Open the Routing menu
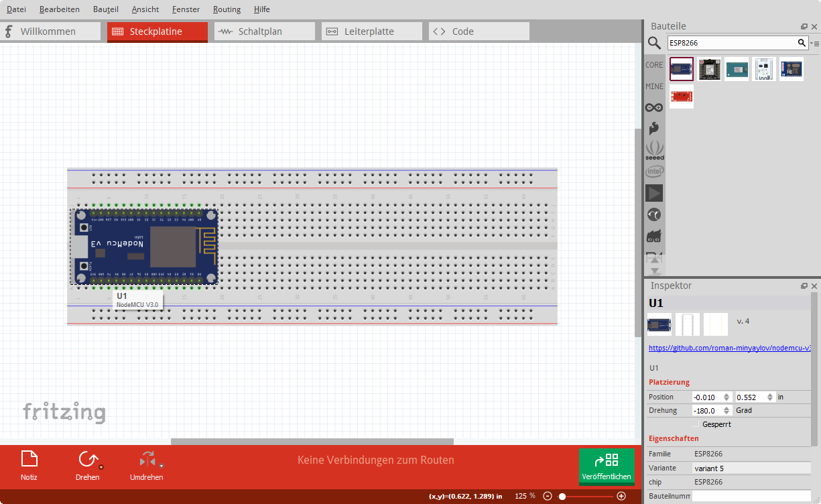 [x=227, y=9]
